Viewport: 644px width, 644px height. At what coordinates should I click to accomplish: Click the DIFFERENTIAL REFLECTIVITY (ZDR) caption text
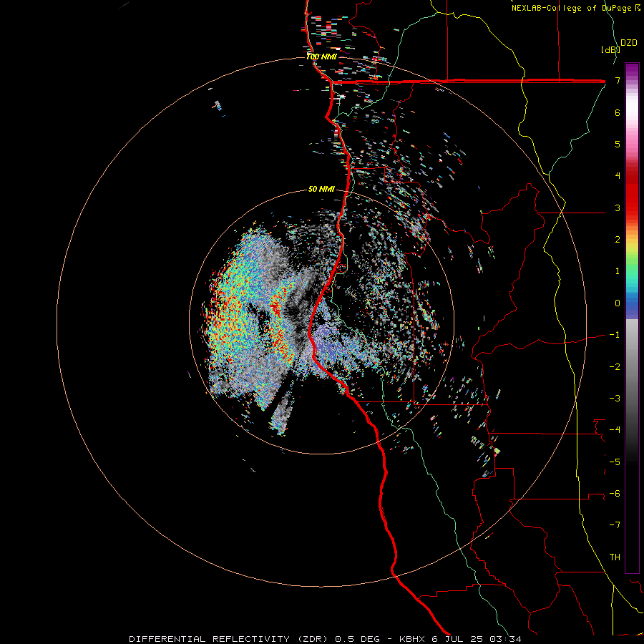click(230, 639)
